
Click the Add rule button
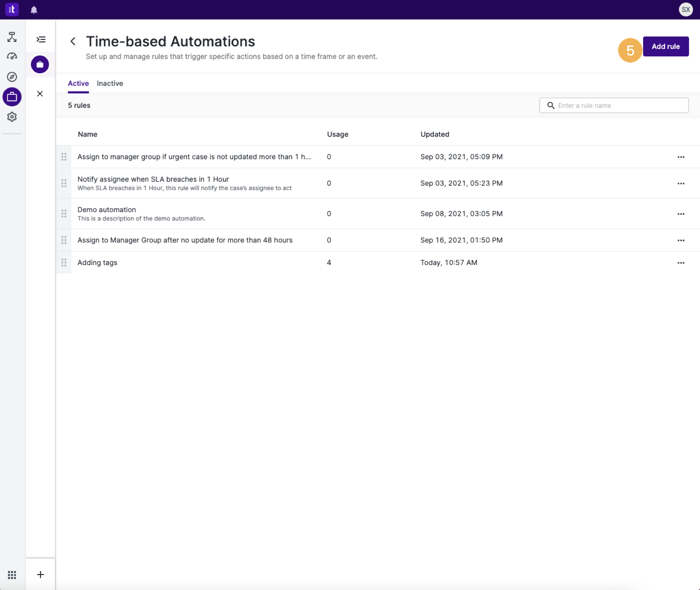[x=666, y=46]
